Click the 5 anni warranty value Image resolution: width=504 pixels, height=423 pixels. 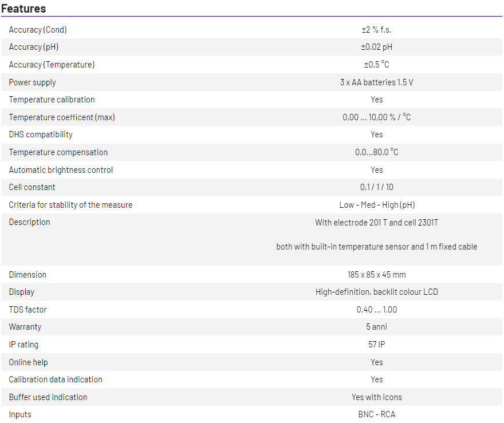pos(376,327)
